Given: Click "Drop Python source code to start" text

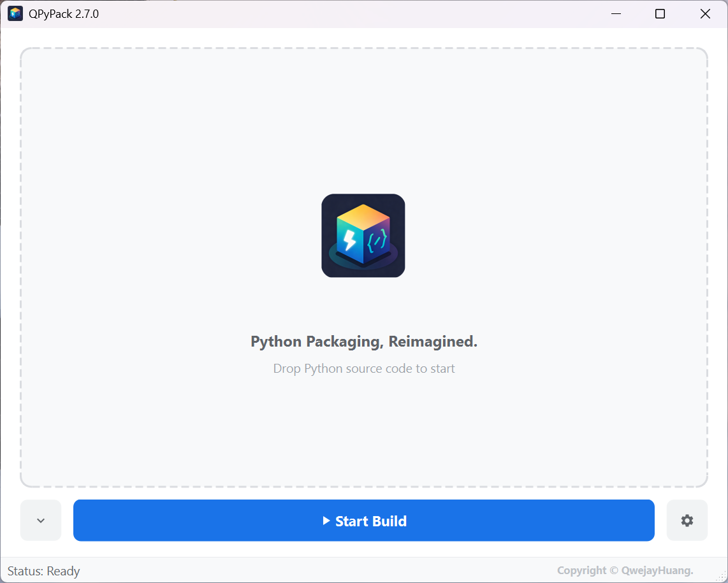Looking at the screenshot, I should point(364,368).
